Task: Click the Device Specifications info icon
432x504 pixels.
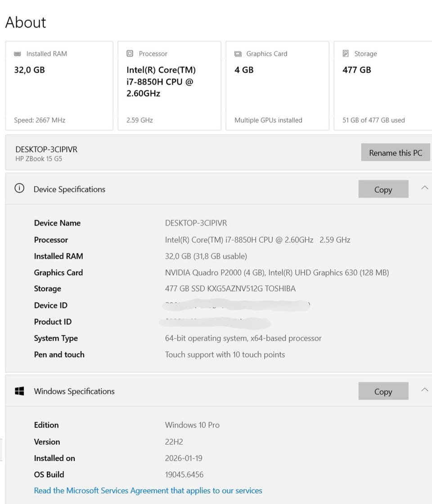Action: 19,189
